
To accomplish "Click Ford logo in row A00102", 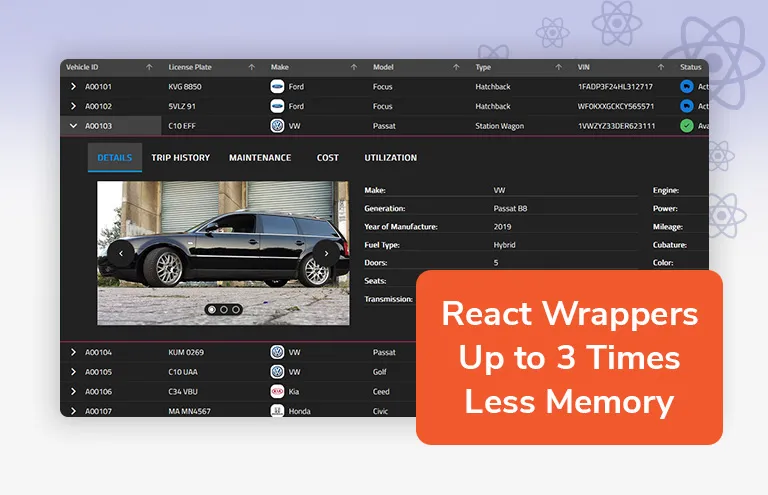I will [277, 106].
